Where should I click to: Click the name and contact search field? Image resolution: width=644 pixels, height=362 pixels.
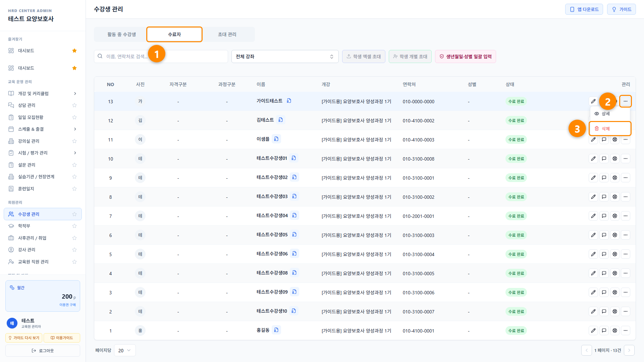[161, 56]
